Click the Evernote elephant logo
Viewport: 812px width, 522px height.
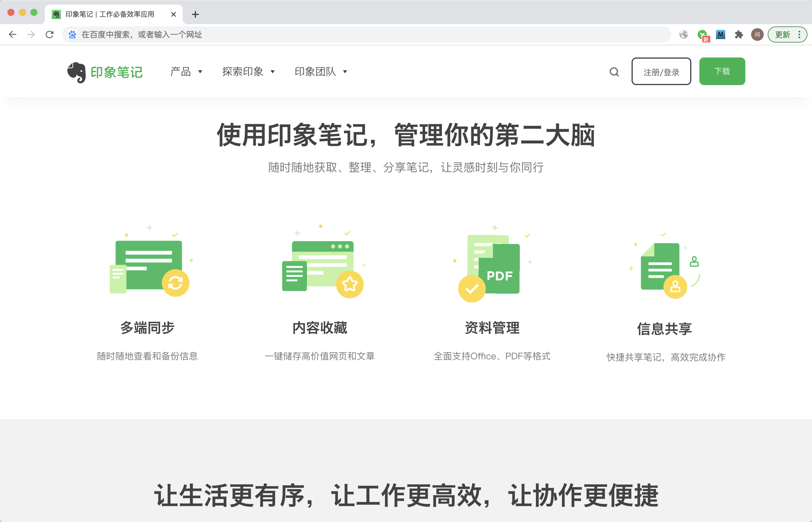pos(76,72)
